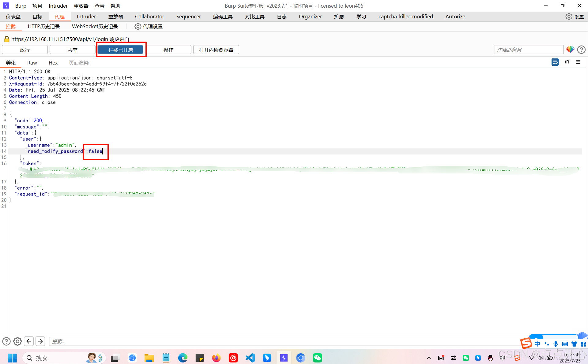588x364 pixels.
Task: Open the Autorize tab
Action: (455, 17)
